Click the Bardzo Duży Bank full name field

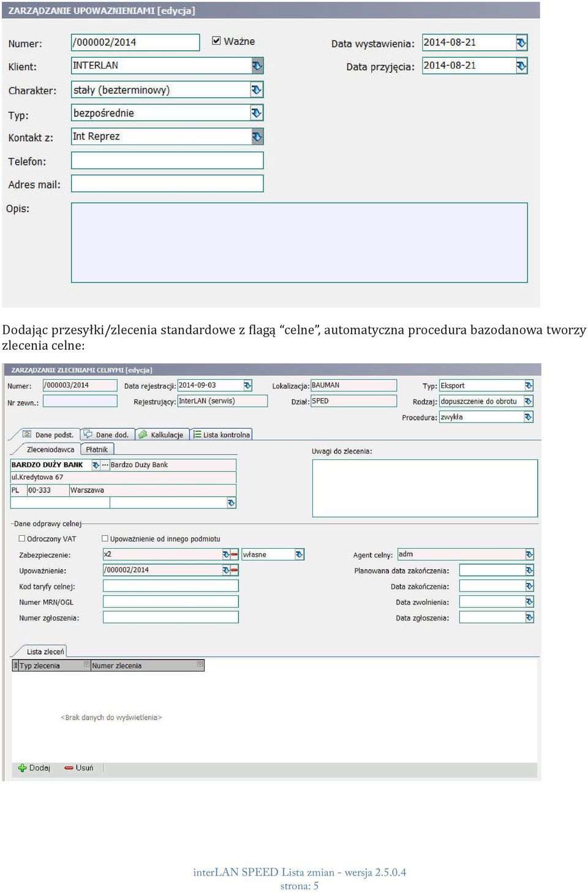[x=173, y=465]
